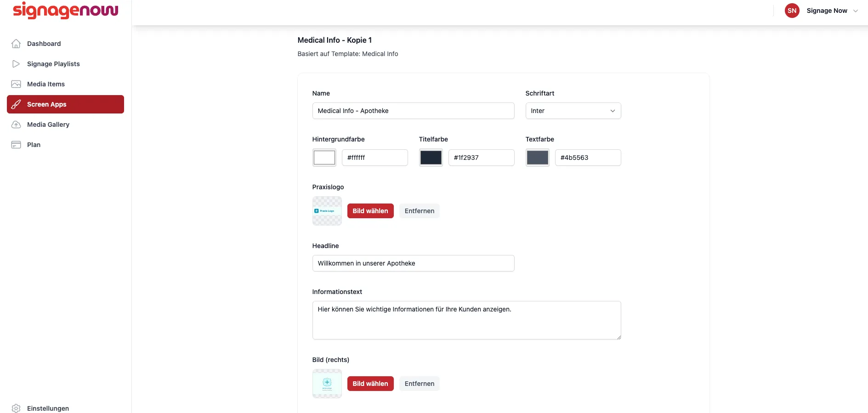Screen dimensions: 868x413
Task: Open the Textfarbe gray color swatch
Action: pyautogui.click(x=538, y=158)
